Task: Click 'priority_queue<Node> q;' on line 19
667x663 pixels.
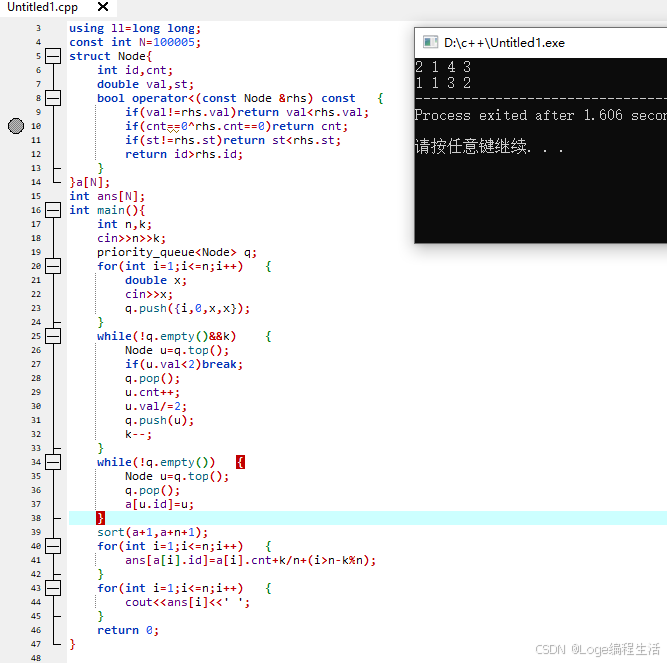Action: 177,252
